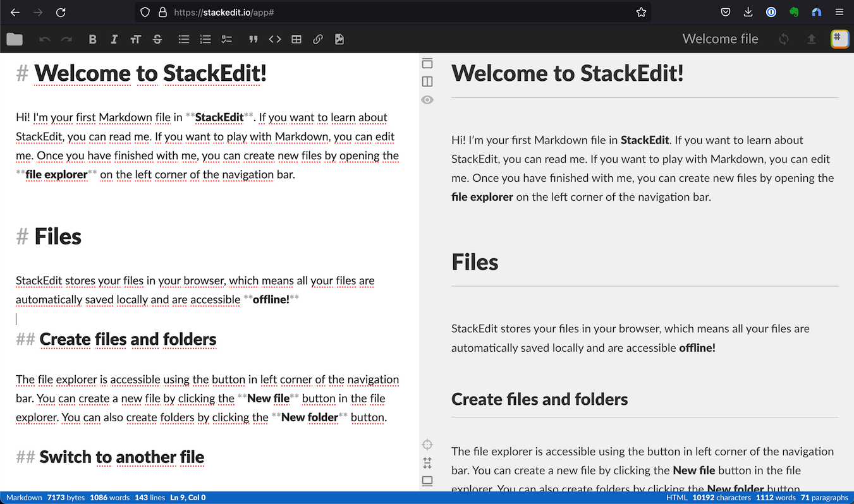Apply strikethrough formatting
Screen dimensions: 854x504
click(x=157, y=39)
